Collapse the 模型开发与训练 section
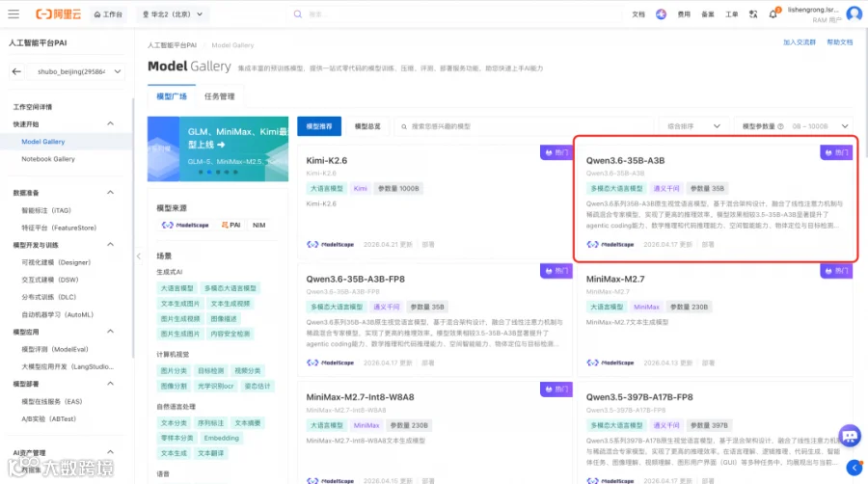Screen dimensions: 868x484 point(110,245)
